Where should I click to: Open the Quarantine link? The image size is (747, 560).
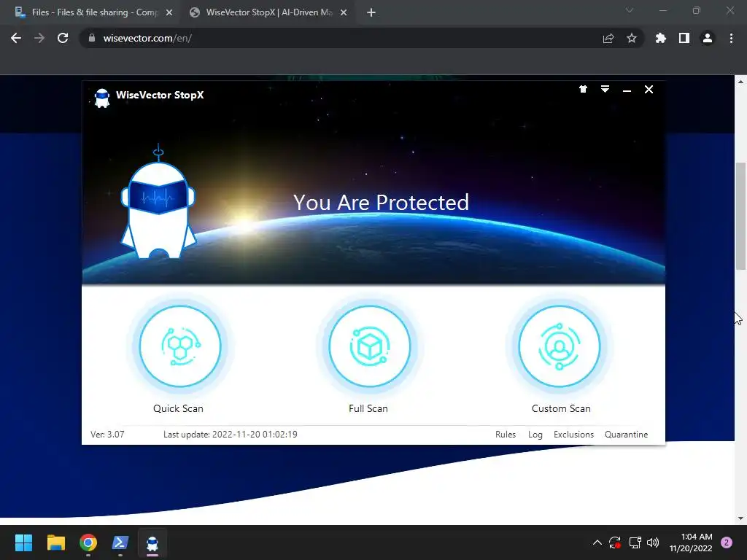[x=627, y=435]
